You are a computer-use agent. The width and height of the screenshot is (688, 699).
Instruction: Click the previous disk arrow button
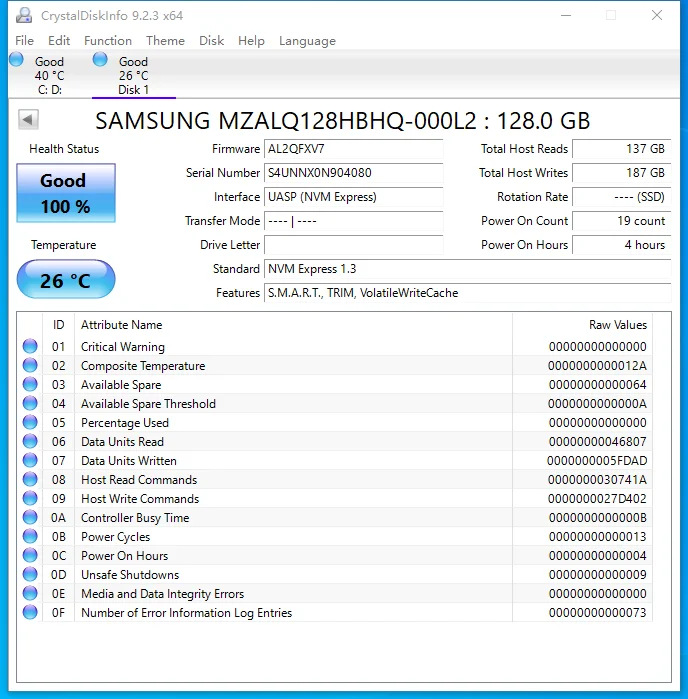[28, 120]
